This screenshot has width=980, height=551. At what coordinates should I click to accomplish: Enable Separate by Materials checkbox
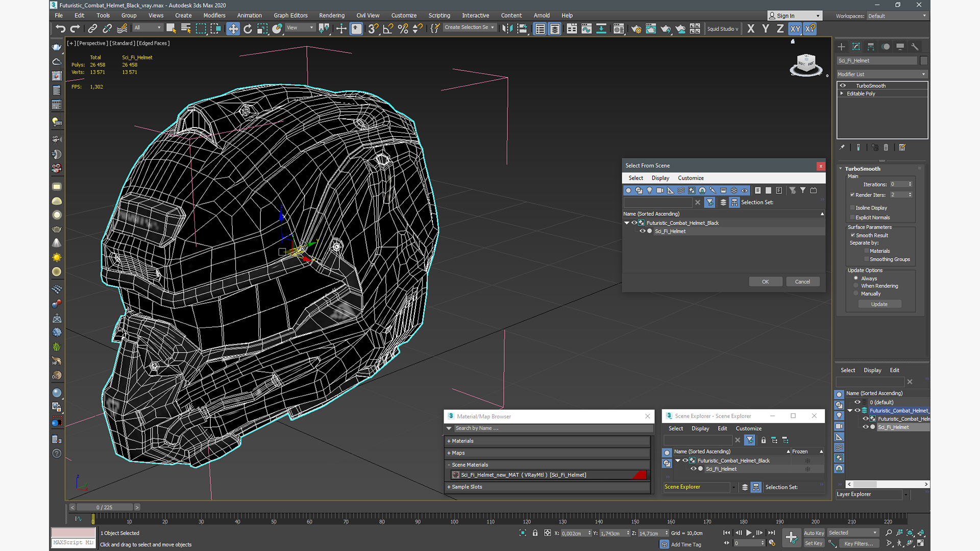click(x=867, y=251)
